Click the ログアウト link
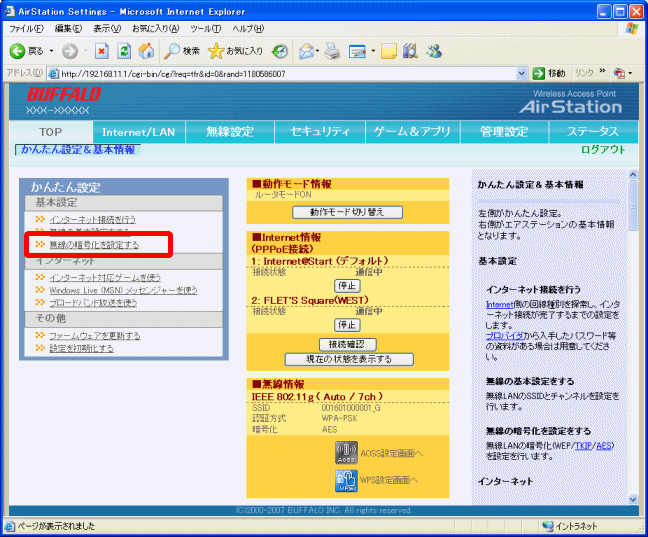Screen dimensions: 648x537 click(603, 150)
